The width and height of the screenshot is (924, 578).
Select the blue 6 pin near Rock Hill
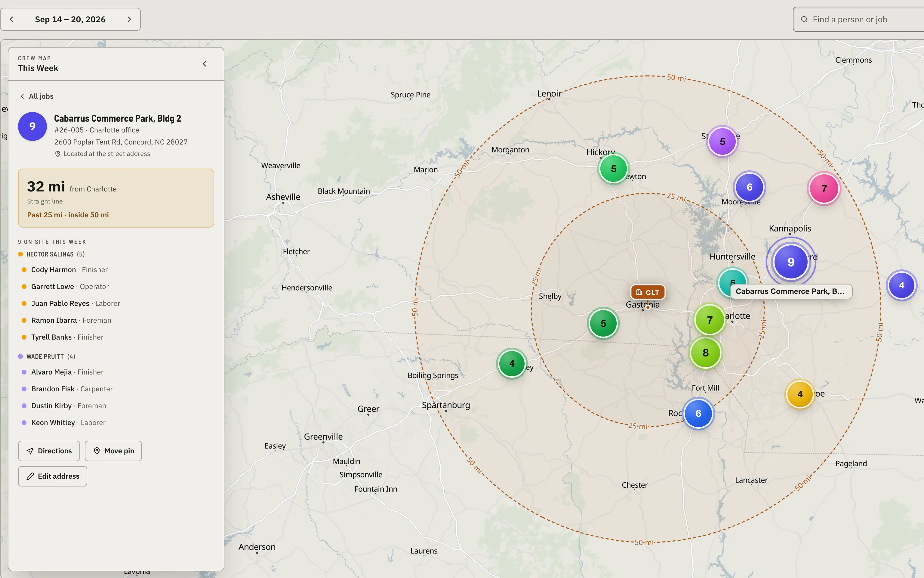(698, 413)
